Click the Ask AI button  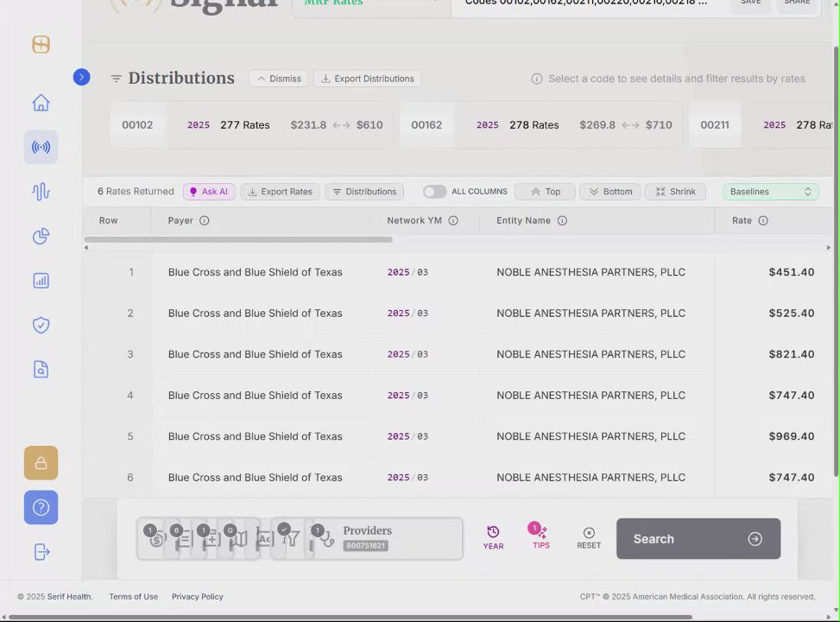coord(209,192)
